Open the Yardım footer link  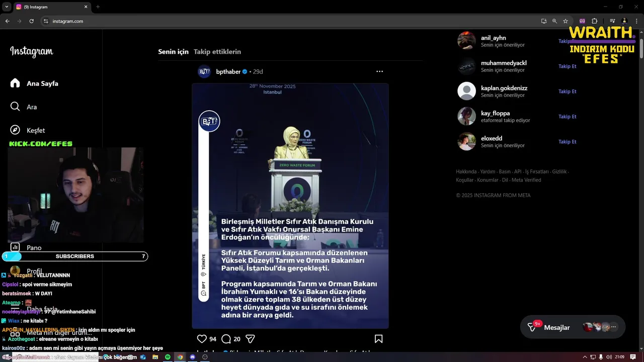coord(488,171)
